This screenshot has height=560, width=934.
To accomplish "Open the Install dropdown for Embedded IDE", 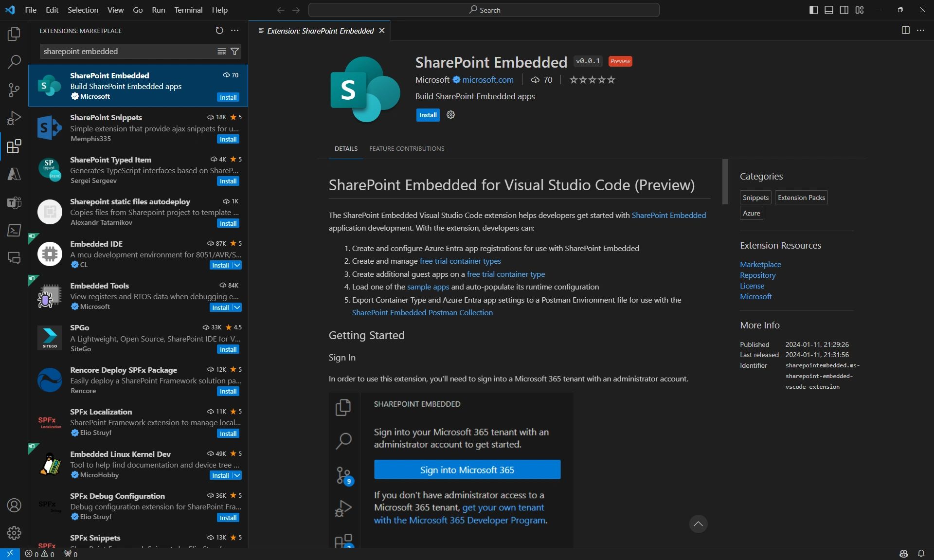I will (x=237, y=265).
